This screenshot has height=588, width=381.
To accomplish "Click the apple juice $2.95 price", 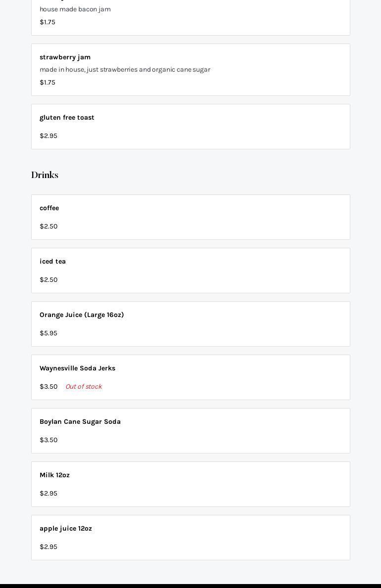I will click(48, 547).
